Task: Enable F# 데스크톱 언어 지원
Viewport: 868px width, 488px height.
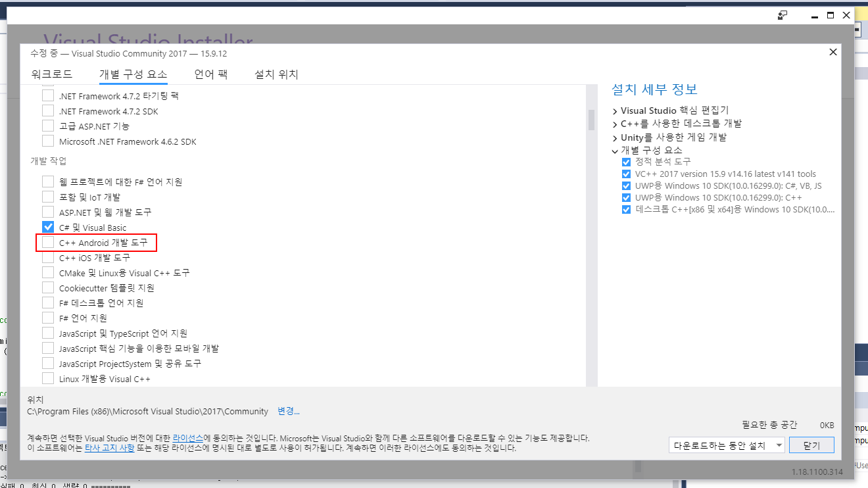Action: 48,303
